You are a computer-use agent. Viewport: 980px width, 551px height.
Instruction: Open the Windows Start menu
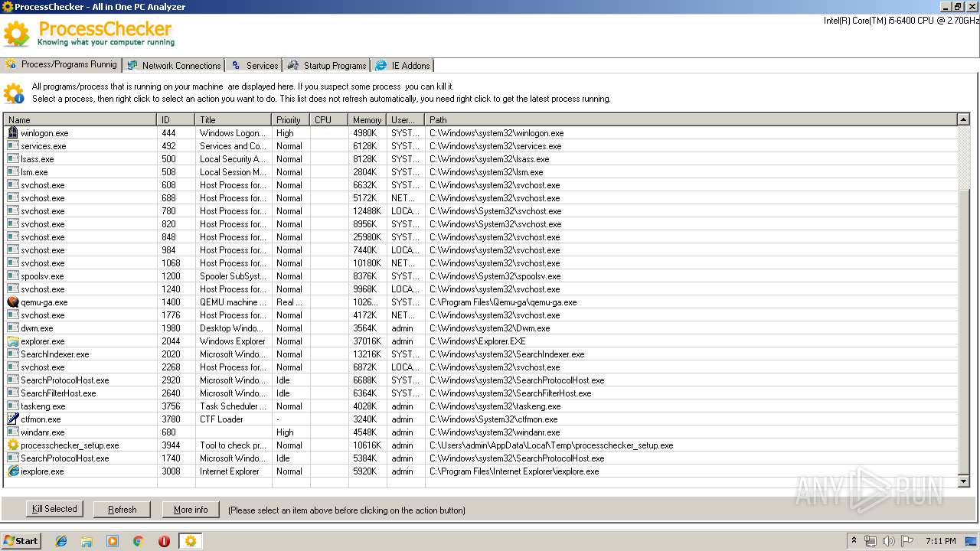coord(21,541)
